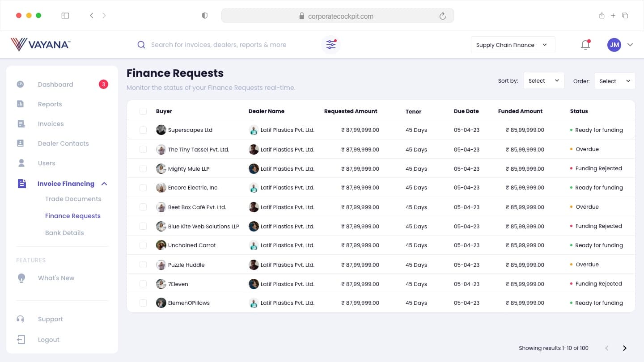Click the Due Date column header
The width and height of the screenshot is (644, 362).
466,111
